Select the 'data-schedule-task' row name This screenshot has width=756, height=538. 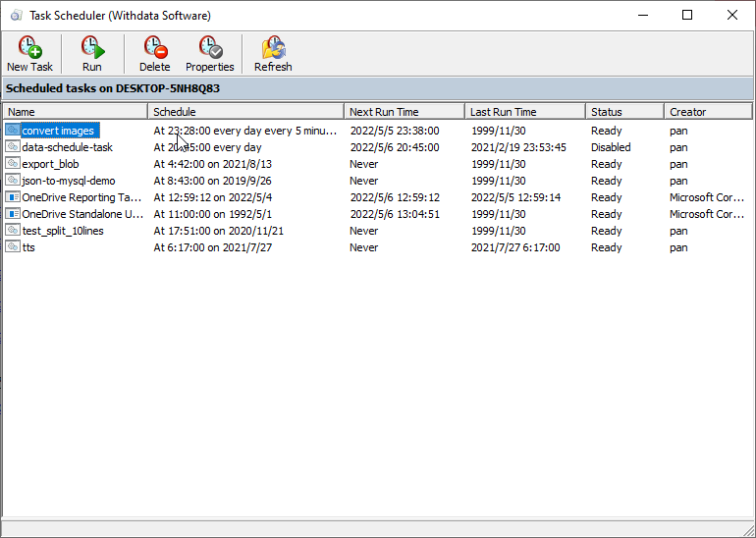pyautogui.click(x=68, y=147)
